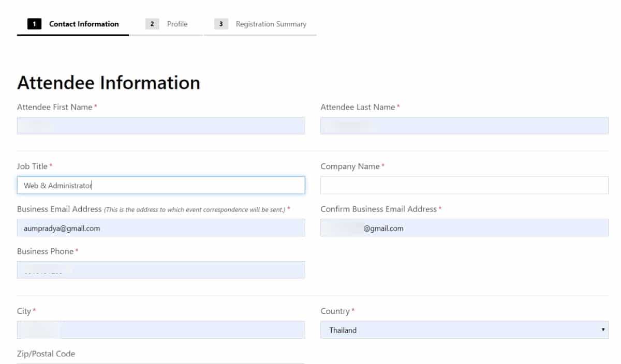Image resolution: width=621 pixels, height=364 pixels.
Task: Click the Job Title label
Action: 32,166
